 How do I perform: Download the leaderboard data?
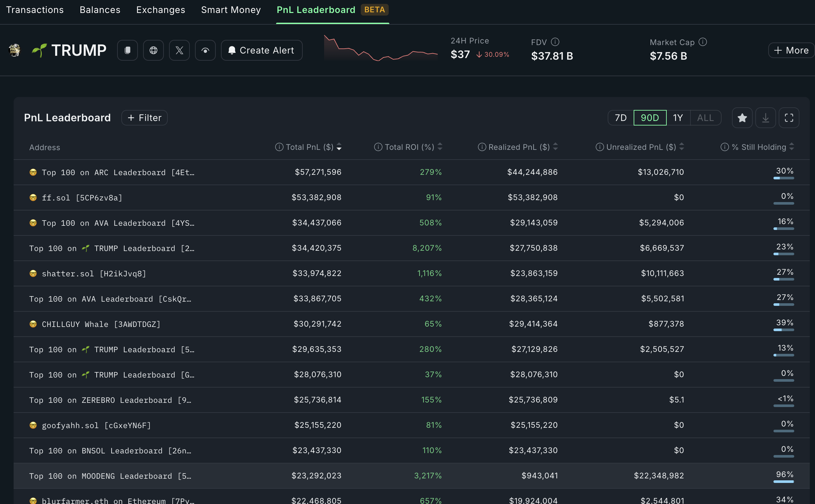point(766,118)
